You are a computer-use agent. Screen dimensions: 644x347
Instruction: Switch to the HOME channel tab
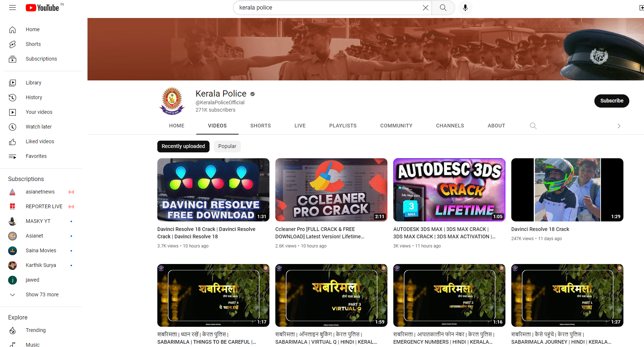[x=177, y=126]
